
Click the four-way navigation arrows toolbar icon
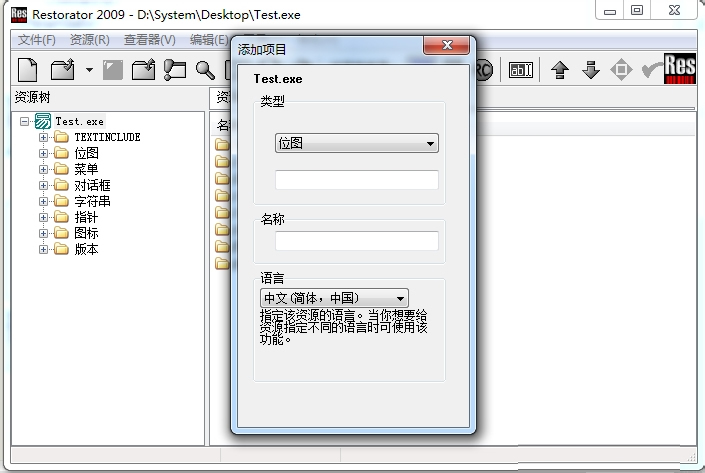(x=621, y=69)
